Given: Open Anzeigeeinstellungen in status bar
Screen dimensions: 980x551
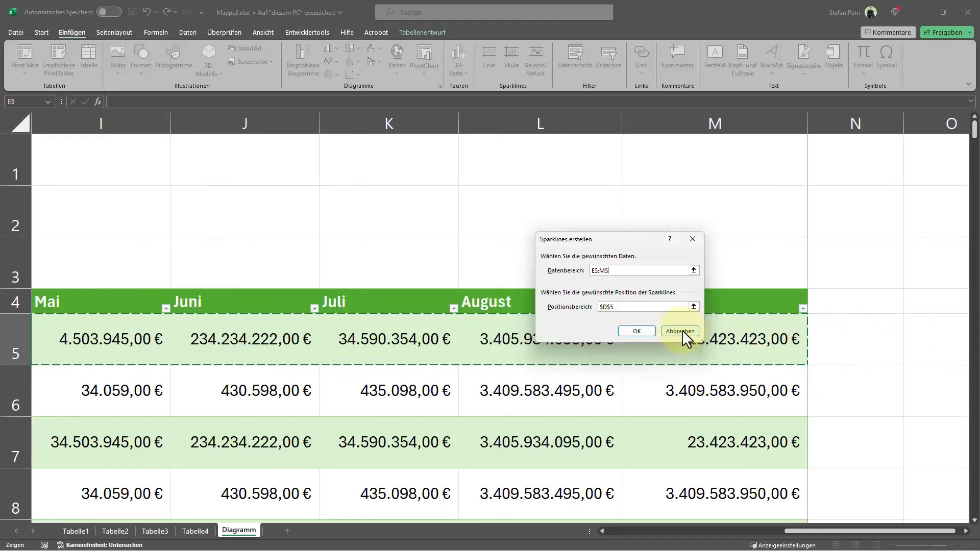Looking at the screenshot, I should coord(782,545).
